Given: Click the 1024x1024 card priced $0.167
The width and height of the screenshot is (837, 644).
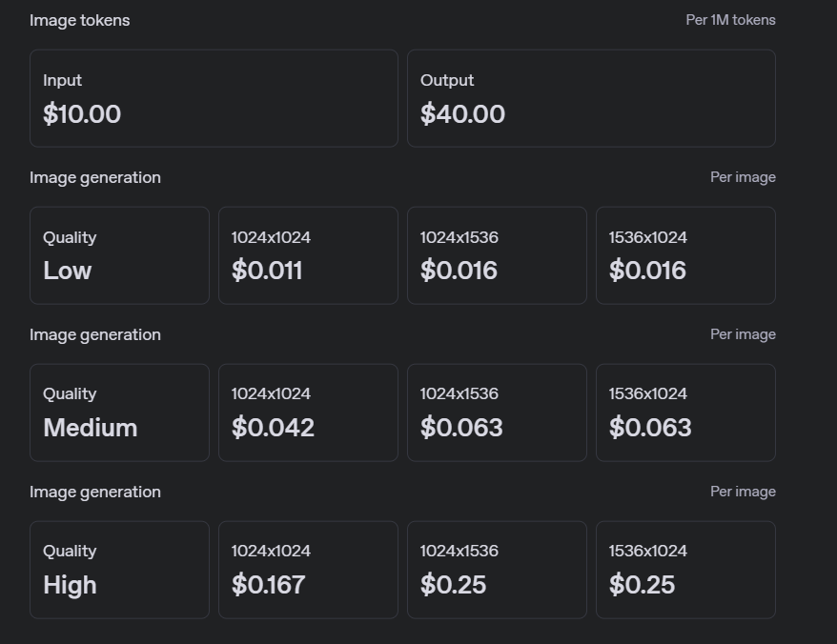Looking at the screenshot, I should click(308, 570).
